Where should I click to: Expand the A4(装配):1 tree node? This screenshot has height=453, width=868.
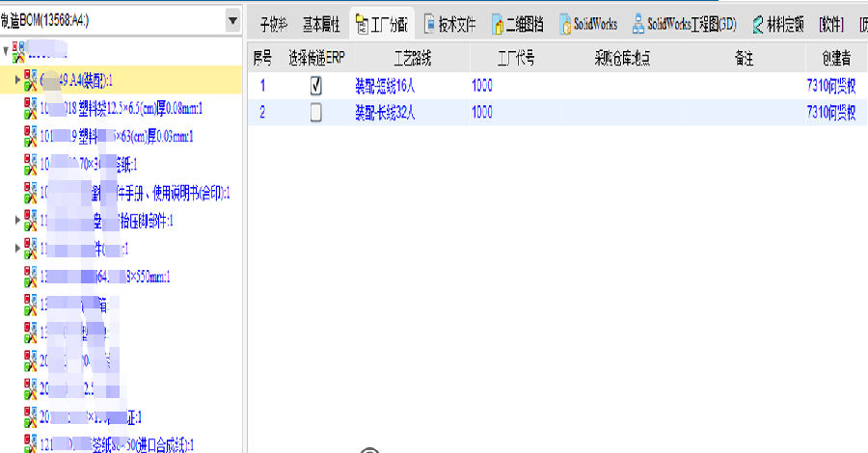(17, 80)
